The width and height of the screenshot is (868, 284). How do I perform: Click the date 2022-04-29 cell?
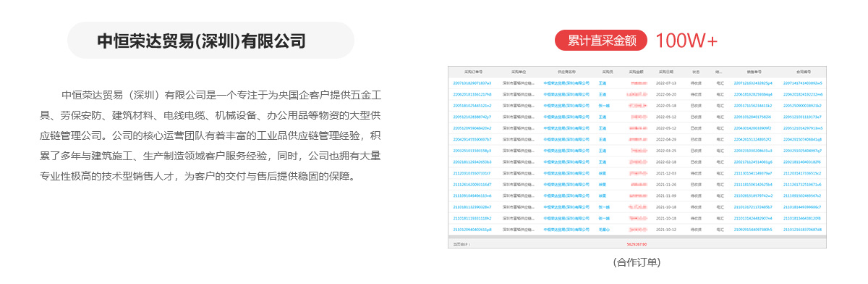pyautogui.click(x=665, y=139)
